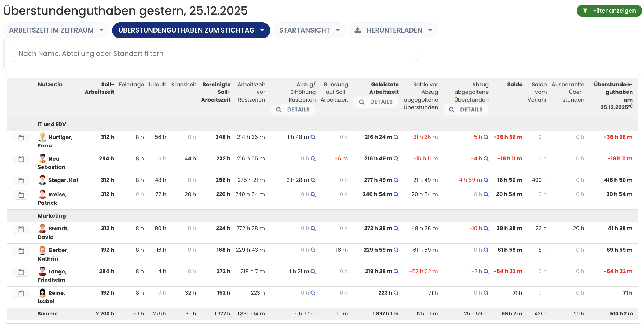Click the Saldo column header
The width and height of the screenshot is (644, 325).
tap(515, 84)
